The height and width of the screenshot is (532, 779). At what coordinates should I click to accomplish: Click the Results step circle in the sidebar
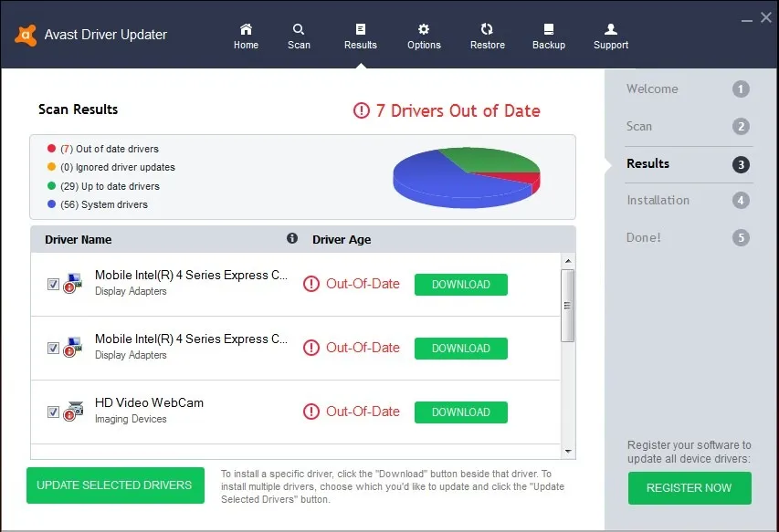pyautogui.click(x=741, y=164)
